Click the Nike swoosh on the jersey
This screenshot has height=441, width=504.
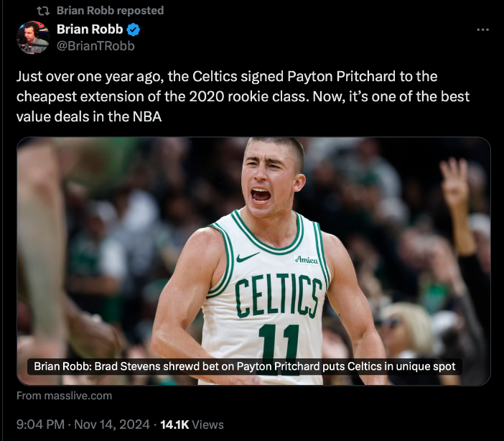(x=248, y=257)
